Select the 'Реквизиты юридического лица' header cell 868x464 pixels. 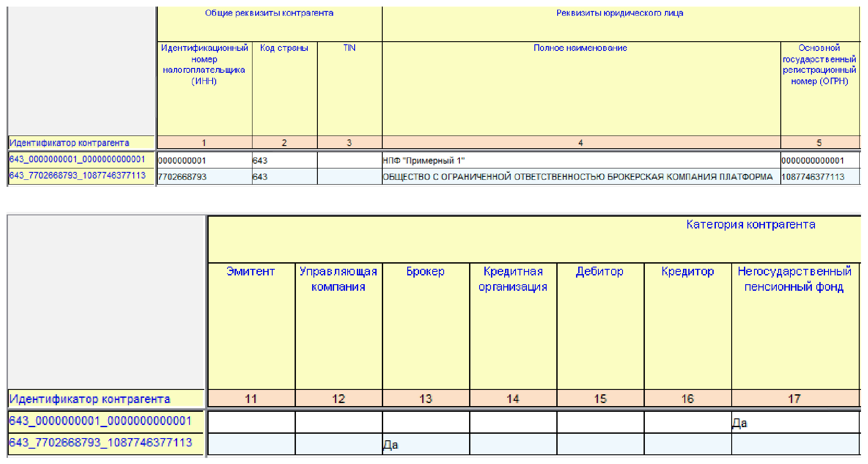[621, 24]
